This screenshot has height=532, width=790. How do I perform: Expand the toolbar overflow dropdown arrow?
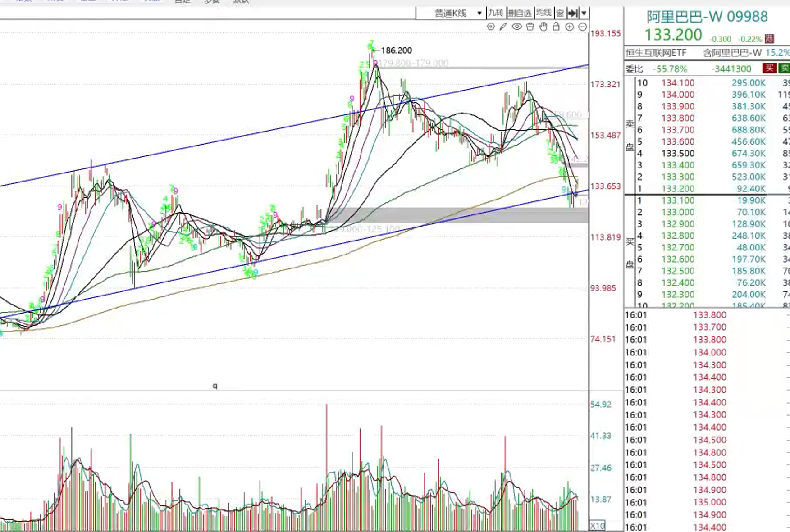pyautogui.click(x=584, y=13)
